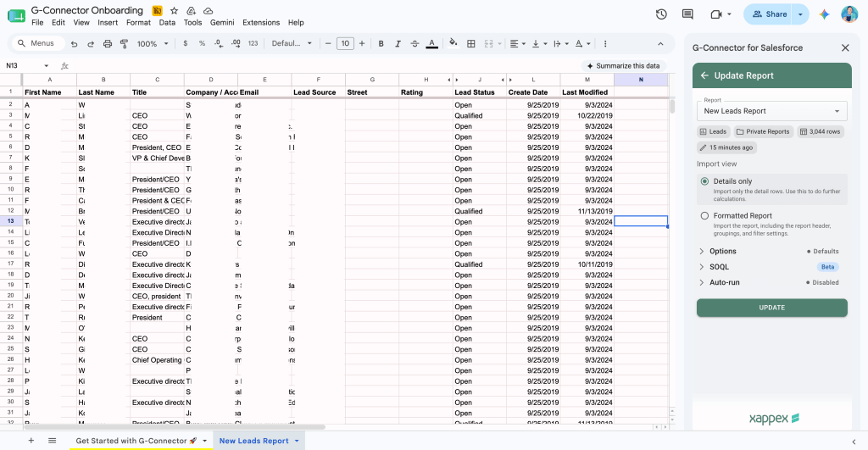Check cloud save status icon

209,10
